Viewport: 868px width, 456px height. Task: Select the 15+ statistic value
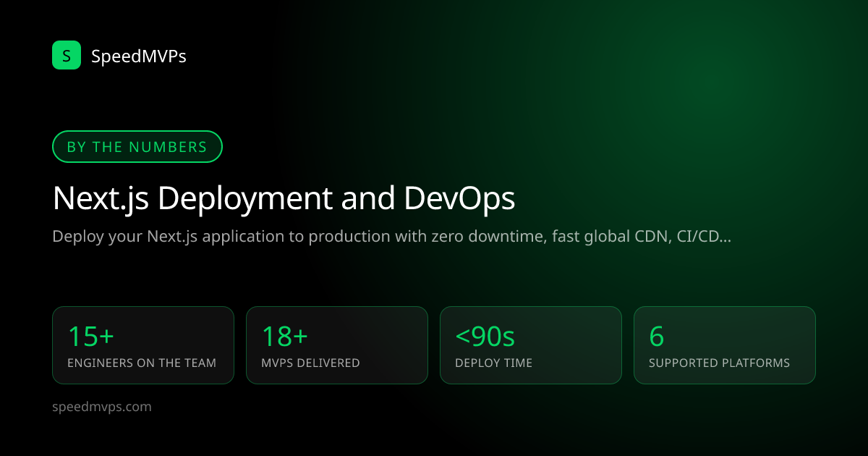tap(91, 337)
